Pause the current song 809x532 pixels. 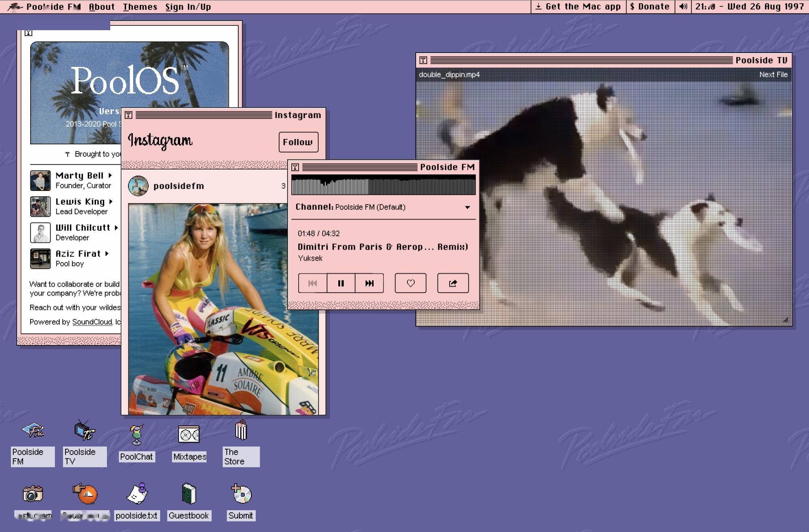coord(341,283)
